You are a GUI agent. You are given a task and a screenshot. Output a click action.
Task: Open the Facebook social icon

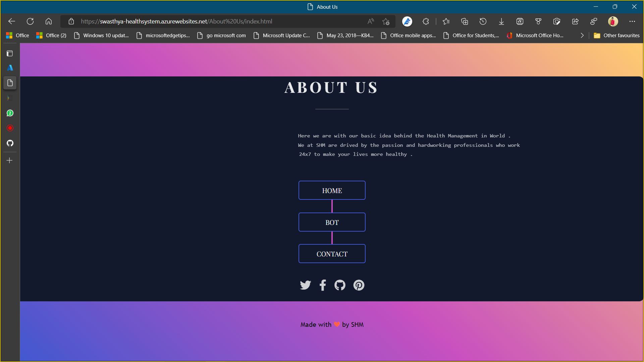(323, 285)
